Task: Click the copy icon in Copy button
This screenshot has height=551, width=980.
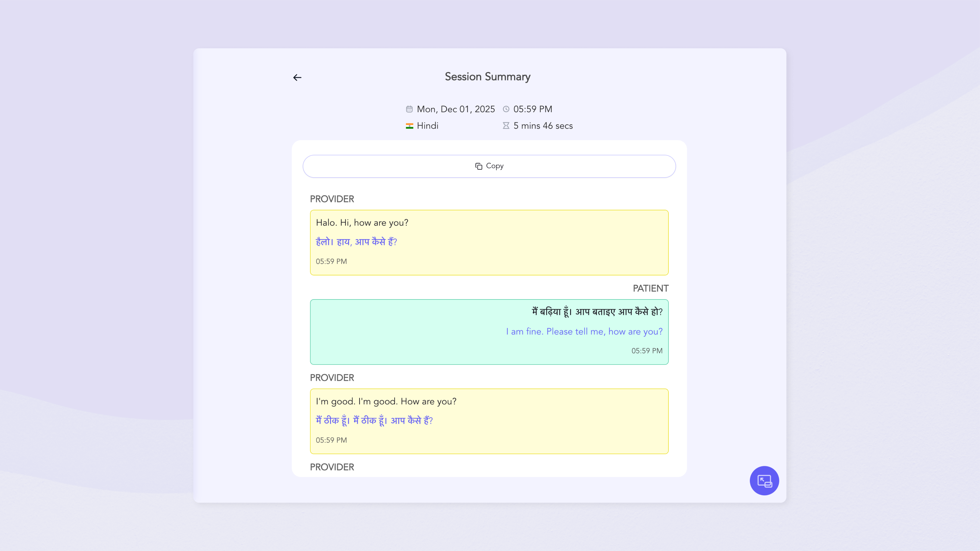Action: point(479,166)
